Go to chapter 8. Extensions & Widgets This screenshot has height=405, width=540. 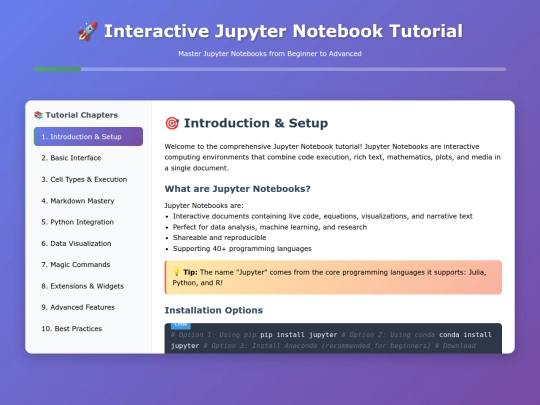89,286
